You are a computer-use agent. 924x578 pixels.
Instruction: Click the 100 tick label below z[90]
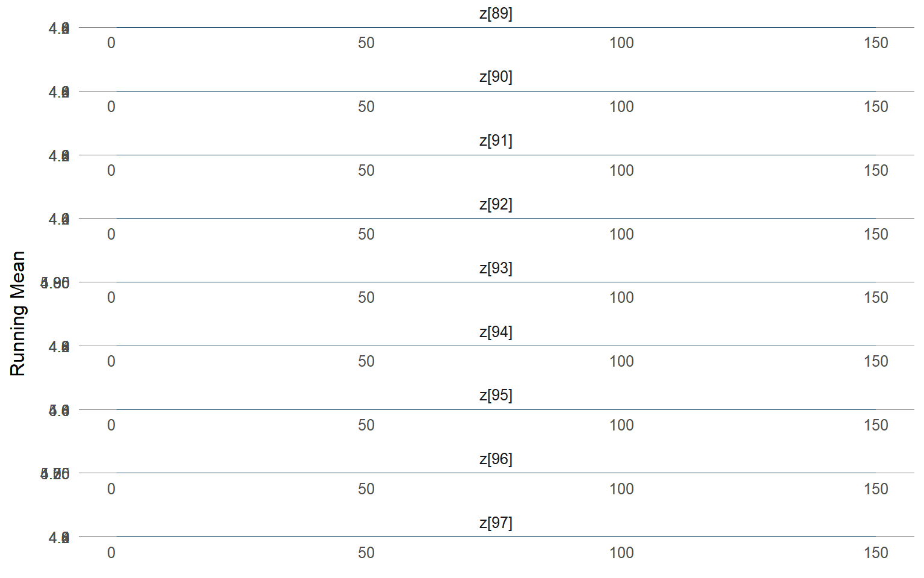pos(621,107)
